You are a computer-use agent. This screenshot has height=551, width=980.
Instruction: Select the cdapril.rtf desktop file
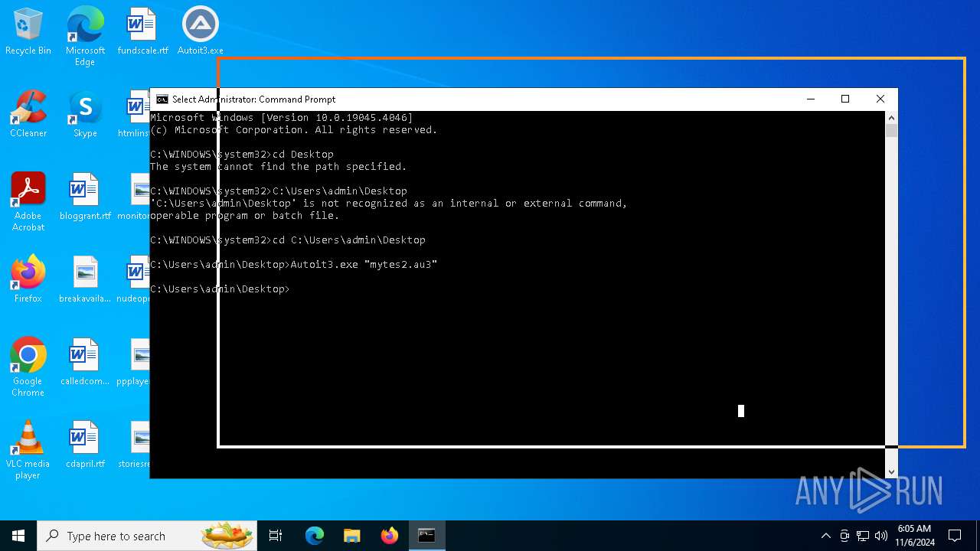click(85, 445)
